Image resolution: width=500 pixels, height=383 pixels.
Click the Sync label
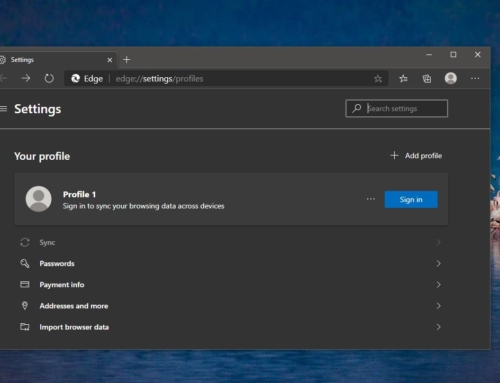47,242
